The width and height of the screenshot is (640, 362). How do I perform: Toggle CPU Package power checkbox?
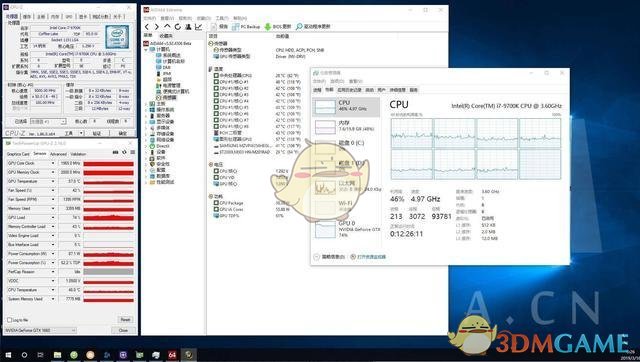tap(216, 203)
